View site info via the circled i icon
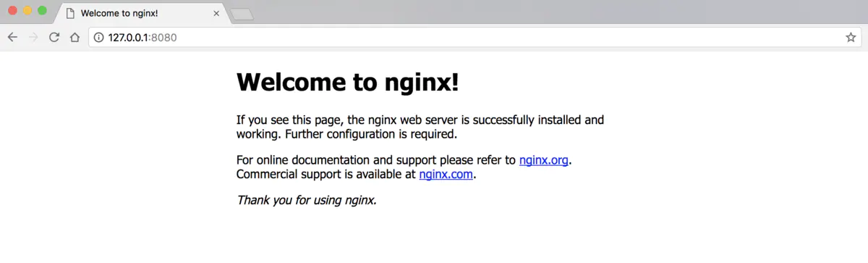The image size is (868, 263). tap(99, 38)
